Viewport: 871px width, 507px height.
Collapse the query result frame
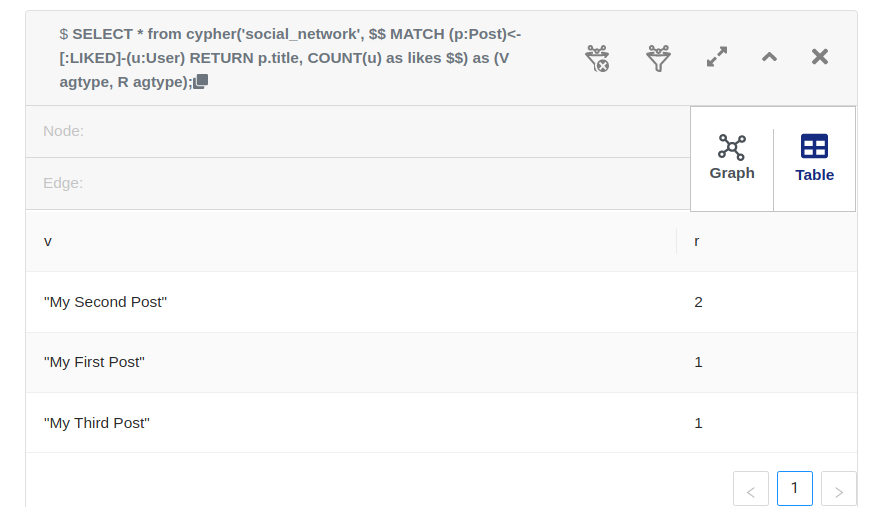769,57
